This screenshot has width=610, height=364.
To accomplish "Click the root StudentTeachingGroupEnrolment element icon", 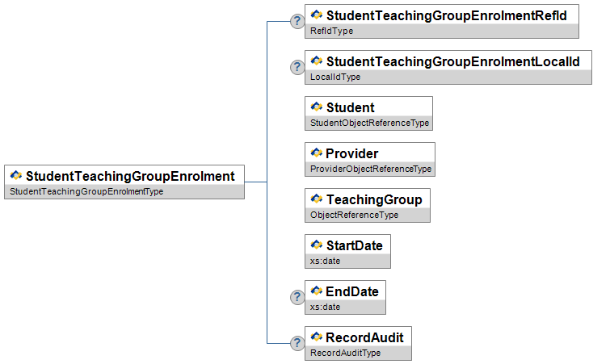I will pyautogui.click(x=16, y=176).
